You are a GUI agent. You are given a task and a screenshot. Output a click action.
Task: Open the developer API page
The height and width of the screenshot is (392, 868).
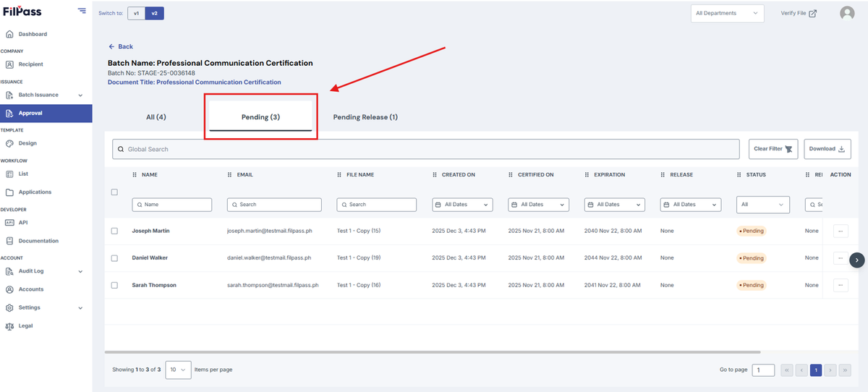point(22,223)
